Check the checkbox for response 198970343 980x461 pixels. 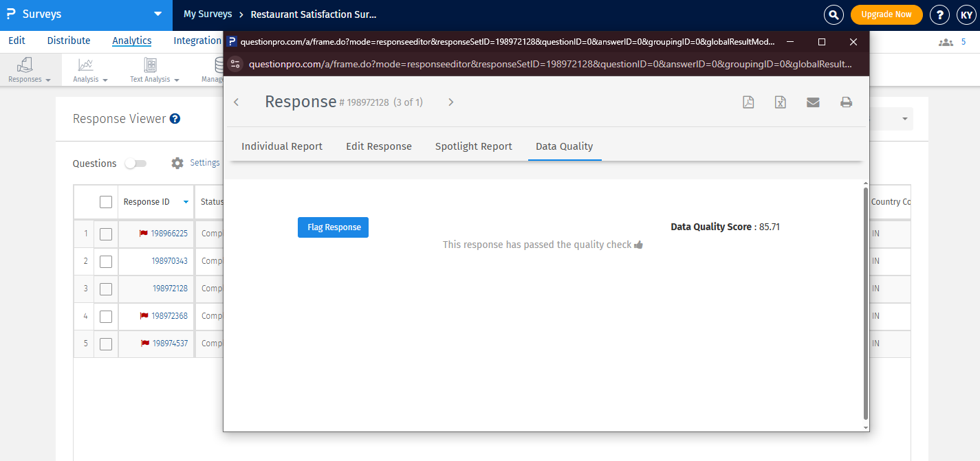(x=106, y=261)
